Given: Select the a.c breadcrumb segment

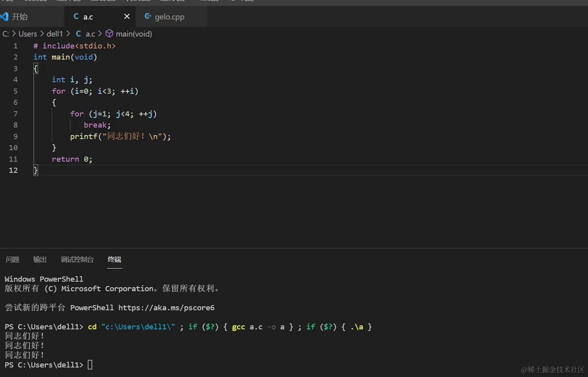Looking at the screenshot, I should click(x=91, y=34).
